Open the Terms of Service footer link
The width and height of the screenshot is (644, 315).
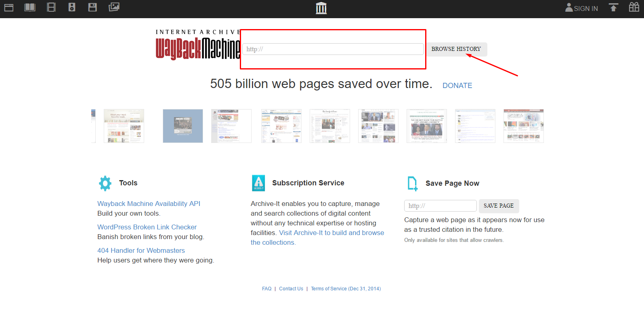tap(346, 289)
